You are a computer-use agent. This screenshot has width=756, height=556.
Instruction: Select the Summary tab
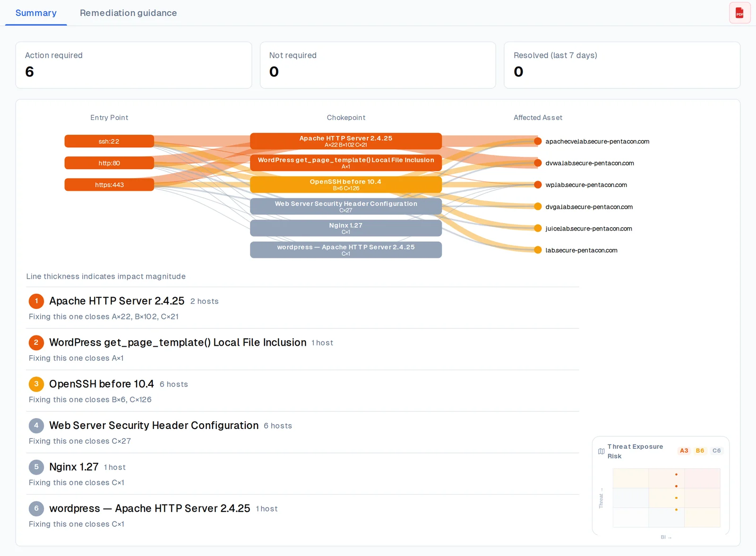[x=36, y=13]
